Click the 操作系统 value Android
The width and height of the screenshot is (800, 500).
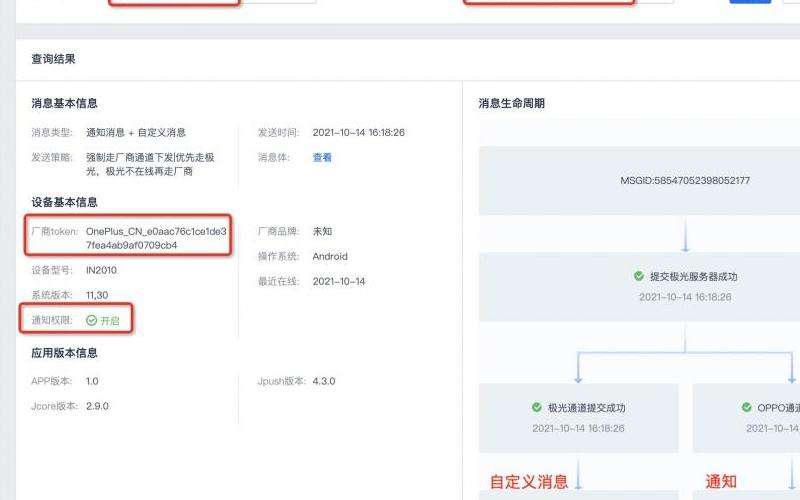click(330, 256)
